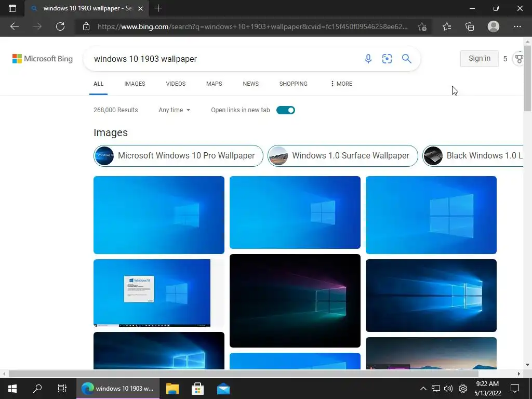The image size is (532, 399).
Task: Open Edge settings and more menu
Action: click(517, 26)
